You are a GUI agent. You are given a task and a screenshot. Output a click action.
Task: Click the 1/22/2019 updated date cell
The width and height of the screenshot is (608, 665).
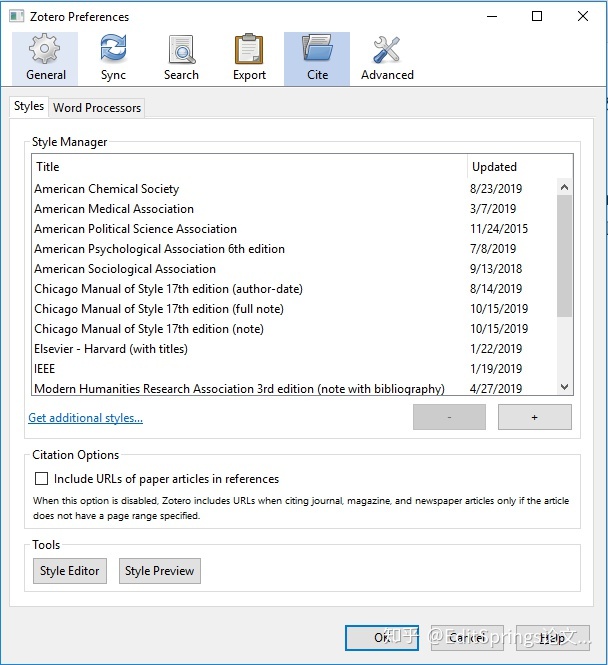(x=496, y=349)
